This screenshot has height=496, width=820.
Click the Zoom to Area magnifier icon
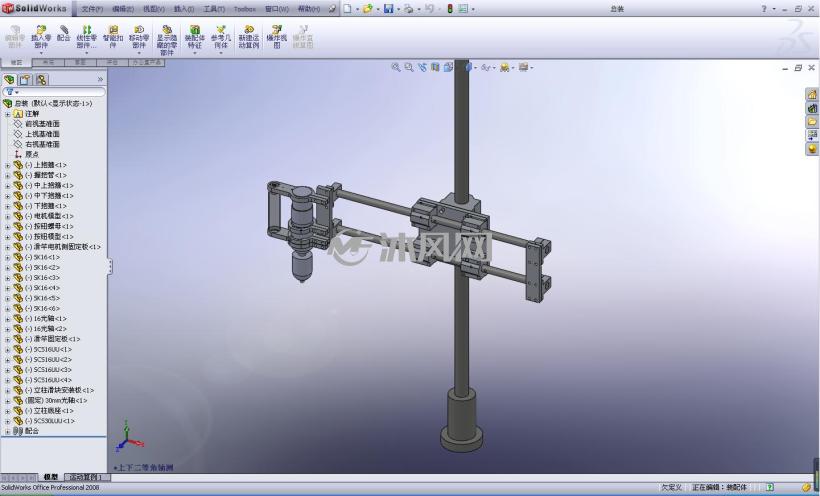click(x=409, y=67)
